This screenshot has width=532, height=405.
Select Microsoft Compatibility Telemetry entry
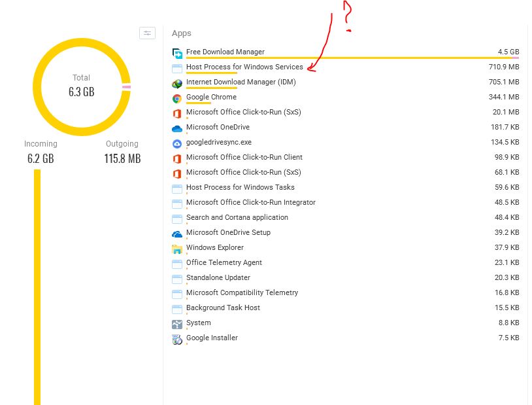tap(242, 292)
